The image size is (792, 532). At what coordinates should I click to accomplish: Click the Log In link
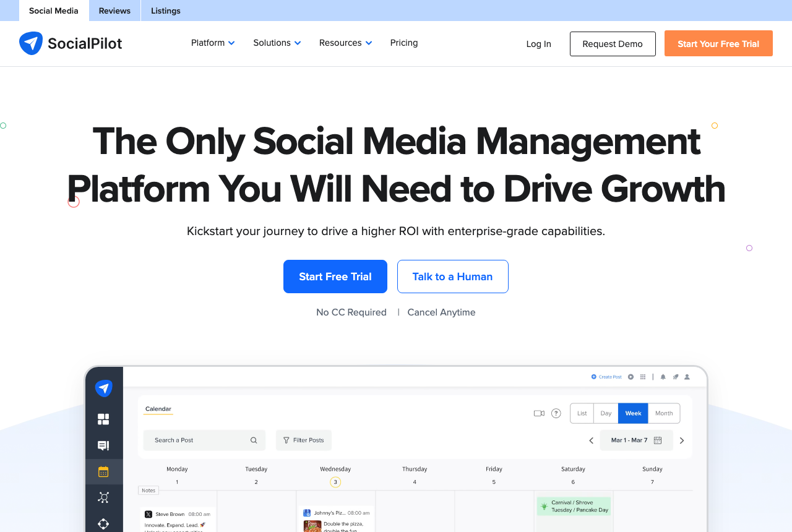[538, 43]
